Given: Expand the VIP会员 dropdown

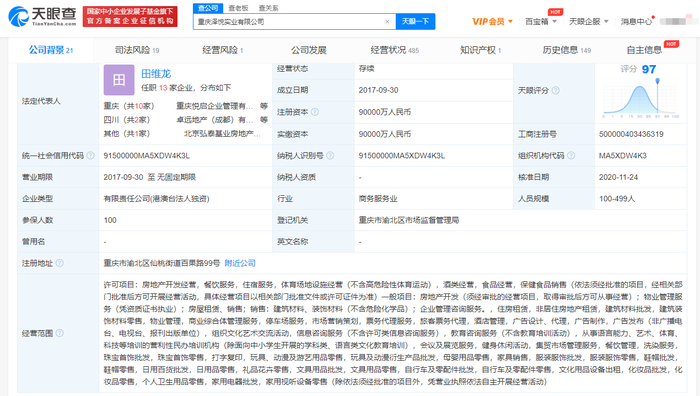Looking at the screenshot, I should (492, 21).
